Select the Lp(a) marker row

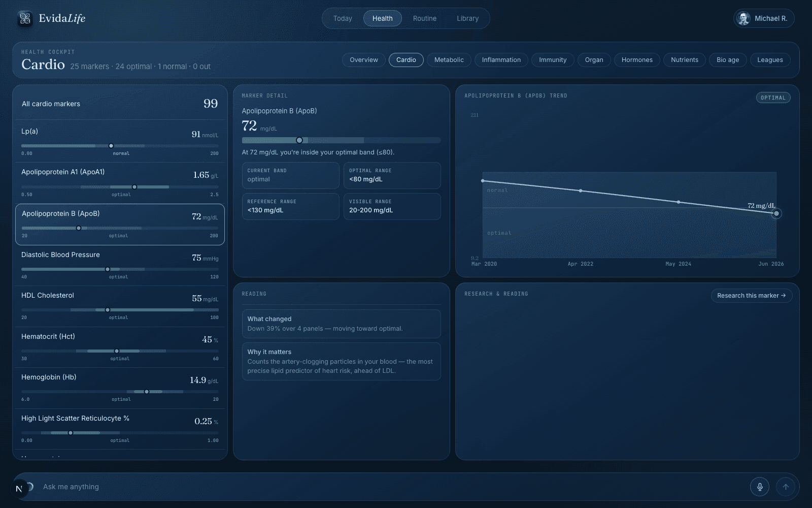click(x=120, y=142)
